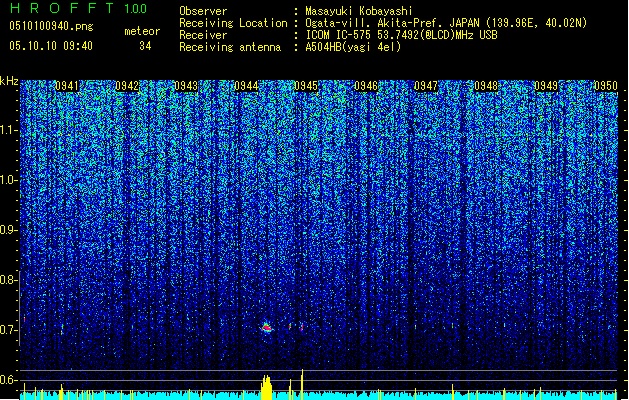629x400 pixels.
Task: Click the ICOM IC-575 53.7492 MHz USB text
Action: (401, 35)
